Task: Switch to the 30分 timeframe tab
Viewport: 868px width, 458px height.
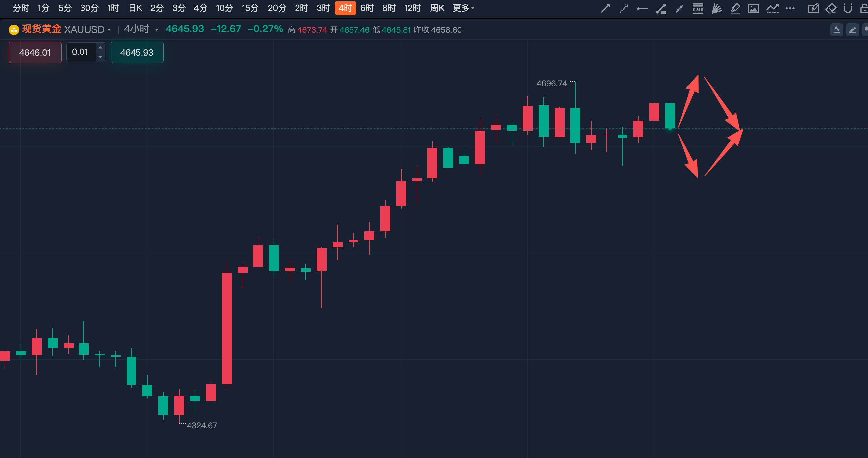Action: [x=89, y=8]
